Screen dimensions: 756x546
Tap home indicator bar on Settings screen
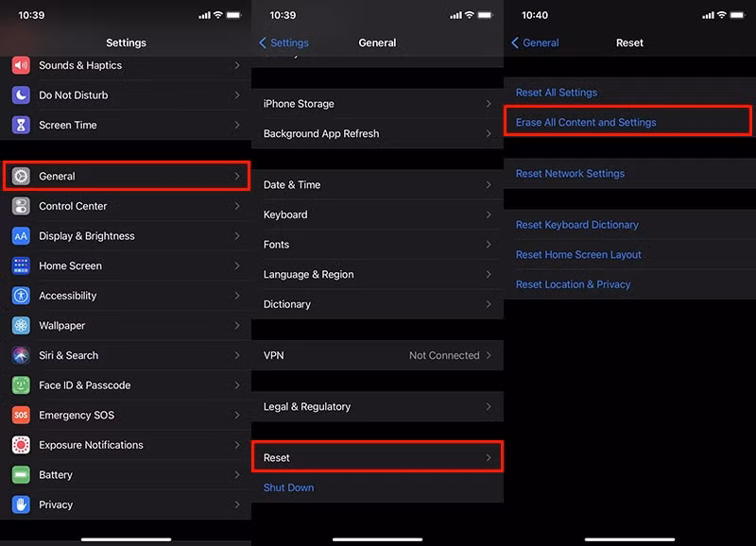pos(127,539)
